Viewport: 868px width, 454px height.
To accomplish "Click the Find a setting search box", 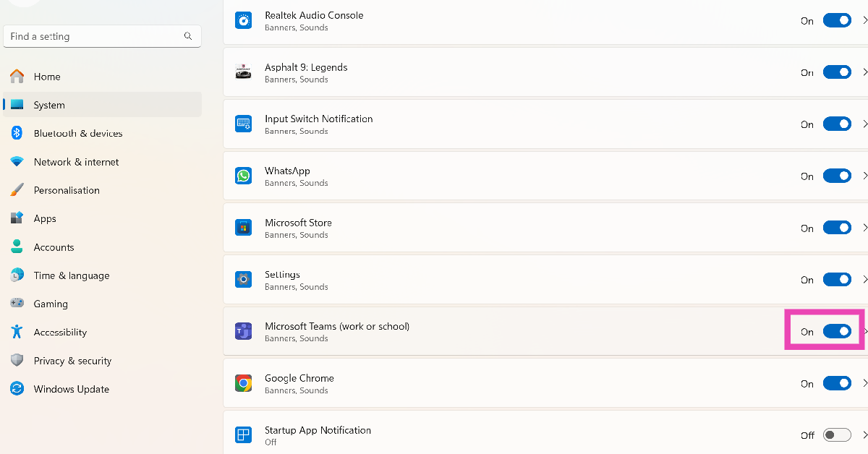I will 94,36.
